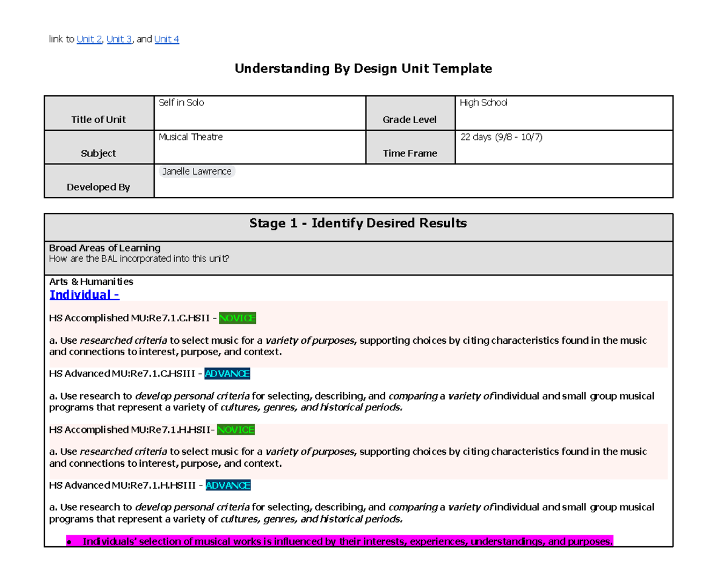
Task: Click the '22 days (9/8 - 10/7)' cell
Action: pyautogui.click(x=564, y=147)
